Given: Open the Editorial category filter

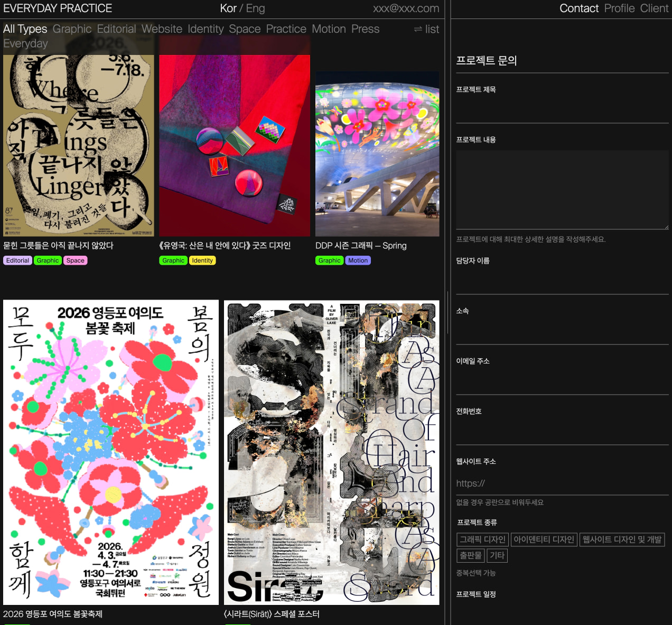Looking at the screenshot, I should tap(116, 29).
